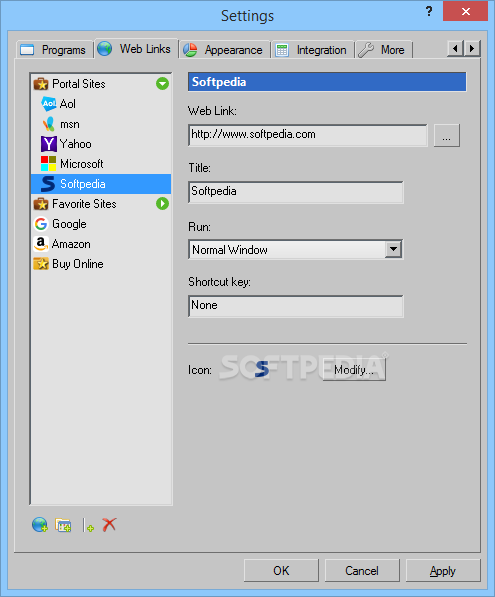Click the Microsoft four-color logo icon
The height and width of the screenshot is (597, 495).
pos(49,164)
